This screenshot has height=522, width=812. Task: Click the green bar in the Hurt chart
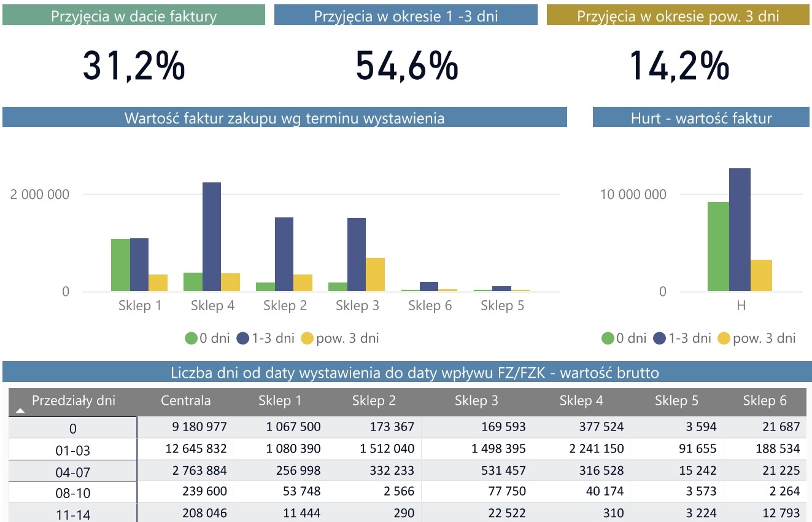(x=718, y=246)
